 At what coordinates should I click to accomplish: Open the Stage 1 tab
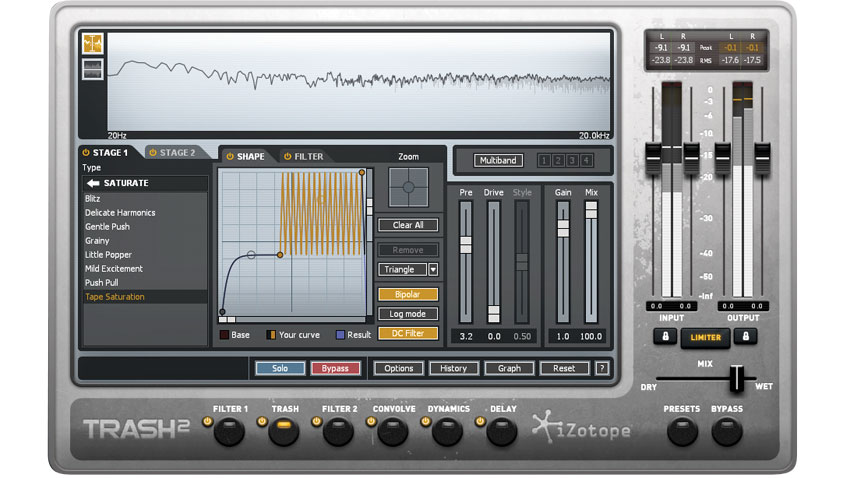(110, 153)
